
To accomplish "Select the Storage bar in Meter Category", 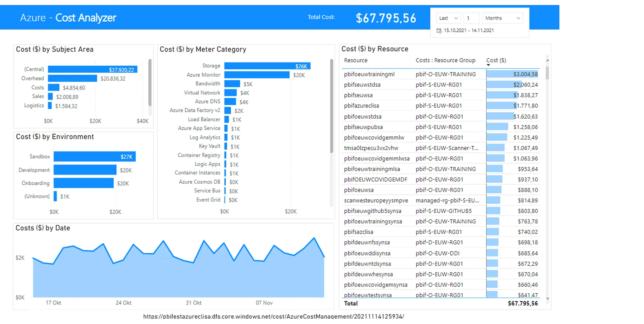I will (x=267, y=66).
